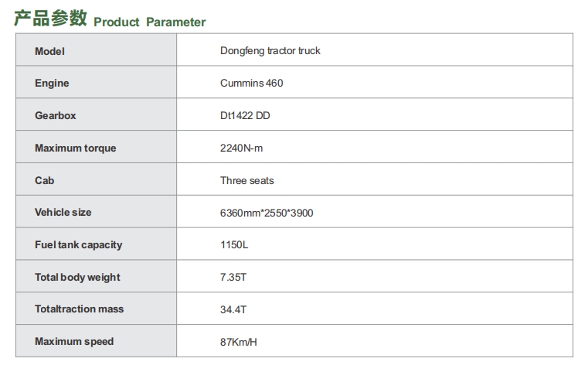Click the Product Parameter heading
The image size is (588, 372).
pyautogui.click(x=150, y=22)
